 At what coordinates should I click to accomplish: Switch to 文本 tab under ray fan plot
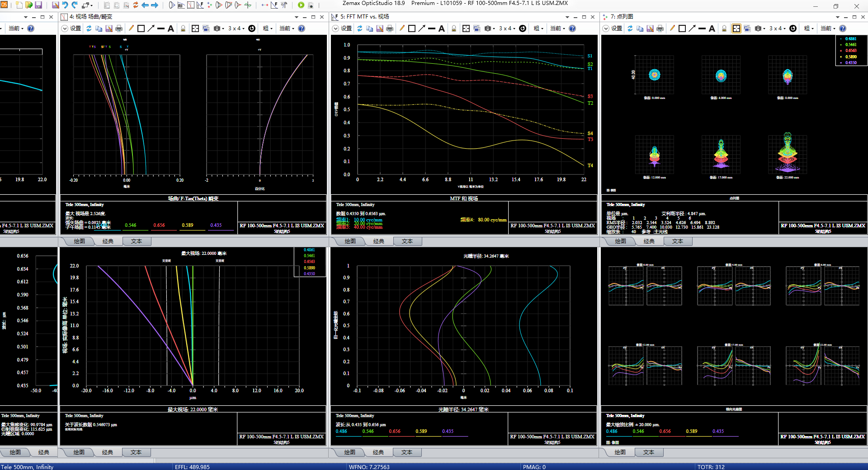coord(649,452)
